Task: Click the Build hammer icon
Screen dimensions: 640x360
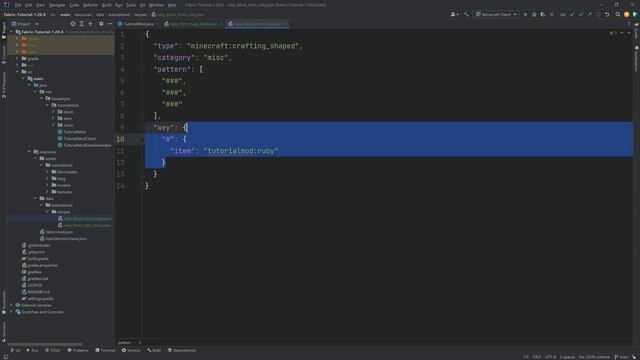Action: [x=466, y=14]
